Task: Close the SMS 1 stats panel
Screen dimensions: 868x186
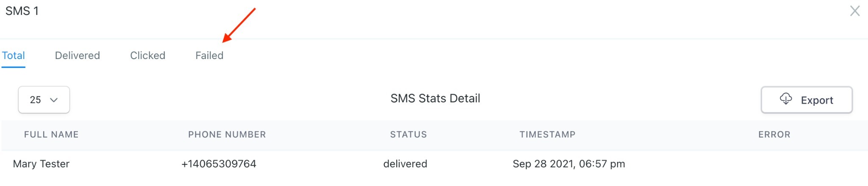Action: [855, 11]
